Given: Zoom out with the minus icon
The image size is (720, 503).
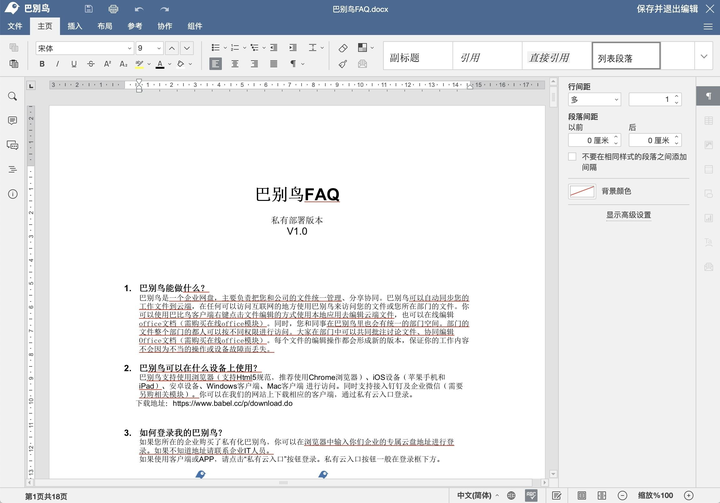Looking at the screenshot, I should 622,495.
